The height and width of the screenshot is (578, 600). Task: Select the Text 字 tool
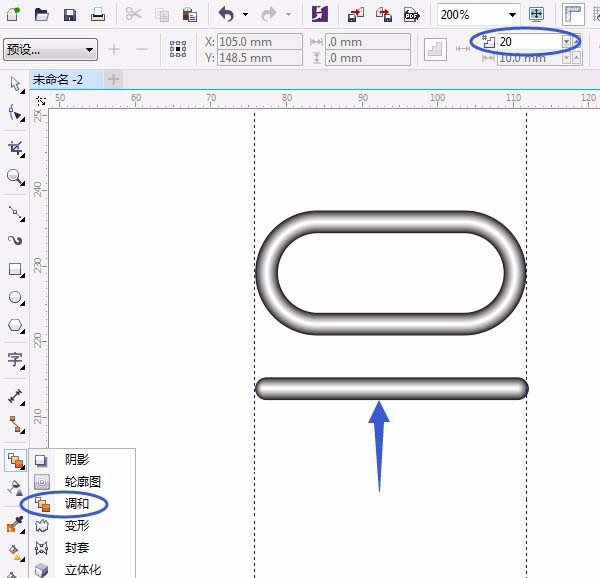pos(15,360)
